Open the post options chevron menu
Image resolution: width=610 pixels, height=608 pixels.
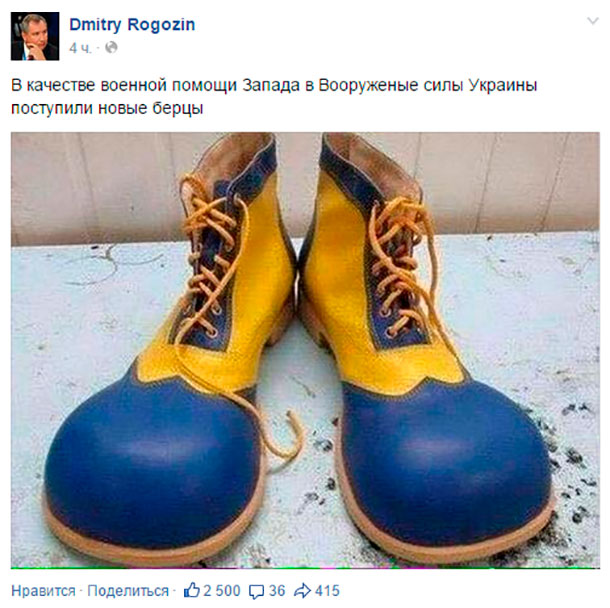click(592, 21)
